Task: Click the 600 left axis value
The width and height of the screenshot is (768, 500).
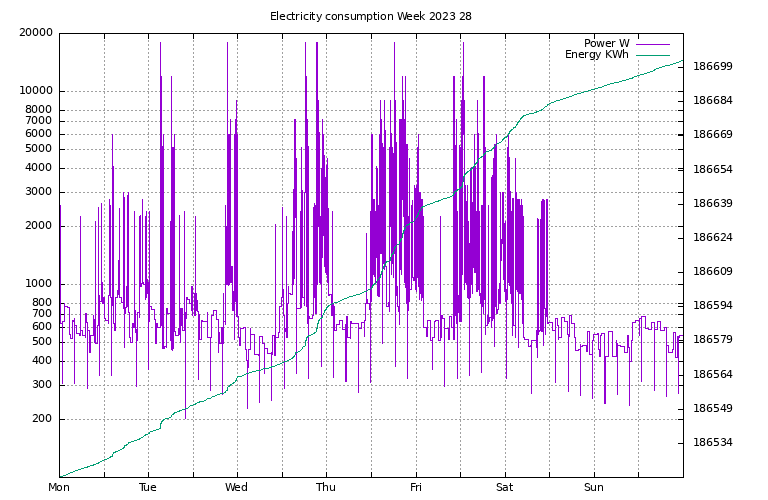Action: (42, 327)
